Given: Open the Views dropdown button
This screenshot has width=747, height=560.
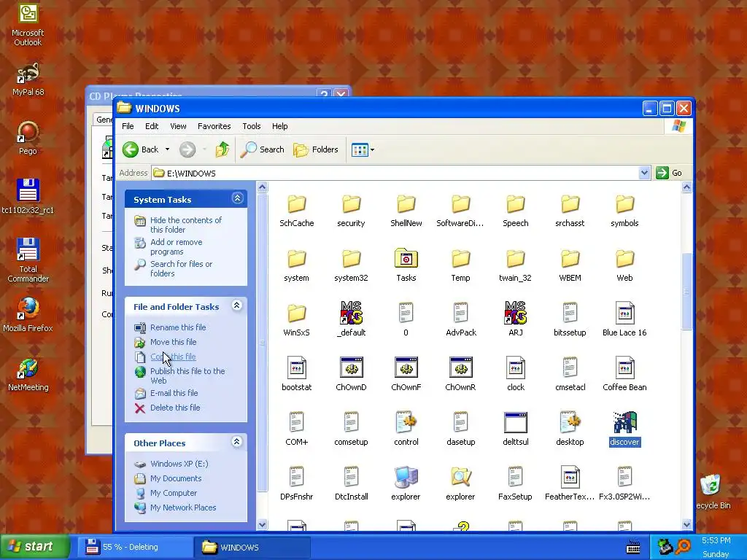Looking at the screenshot, I should (x=363, y=149).
